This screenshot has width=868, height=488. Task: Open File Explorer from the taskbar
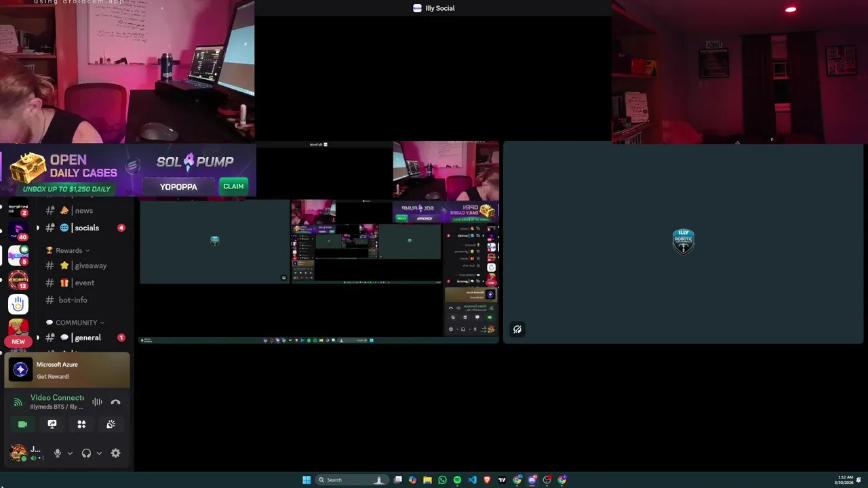[x=427, y=480]
